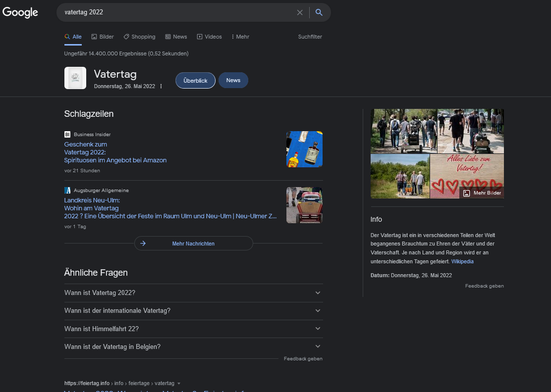Screen dimensions: 551x392
Task: Click the magnifying glass search icon
Action: (x=319, y=12)
